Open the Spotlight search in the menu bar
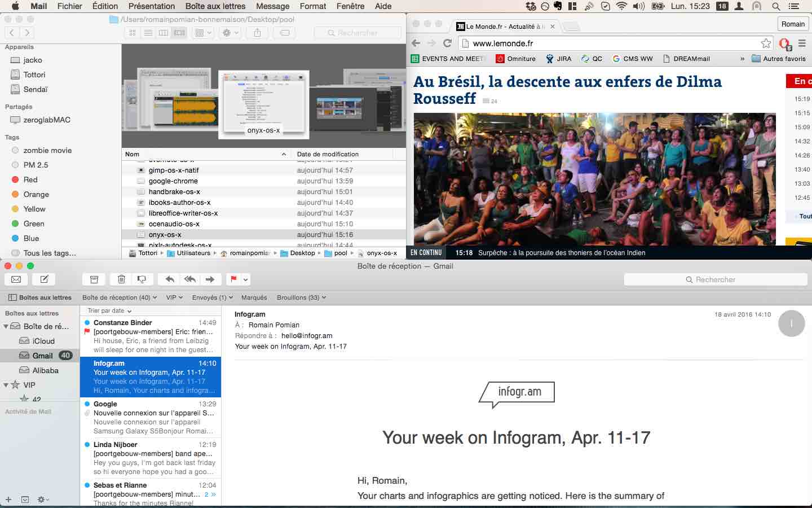Viewport: 812px width, 508px height. [x=776, y=6]
